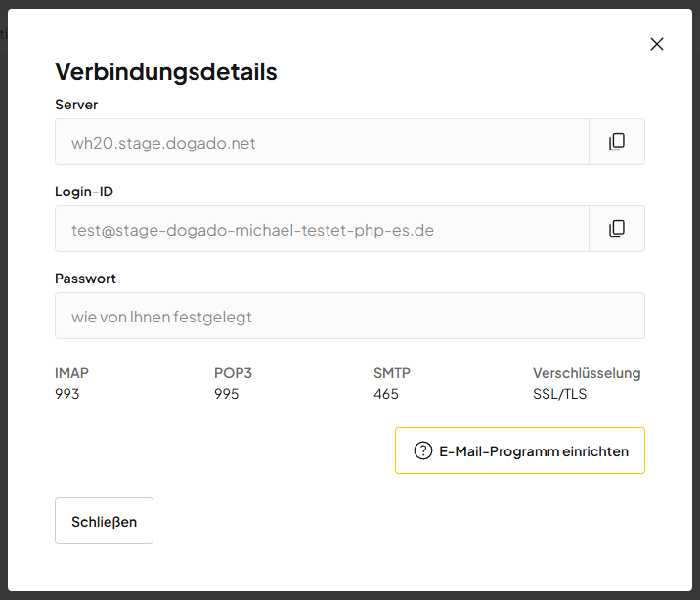Select the SMTP port number 465
The height and width of the screenshot is (600, 700).
pos(386,394)
